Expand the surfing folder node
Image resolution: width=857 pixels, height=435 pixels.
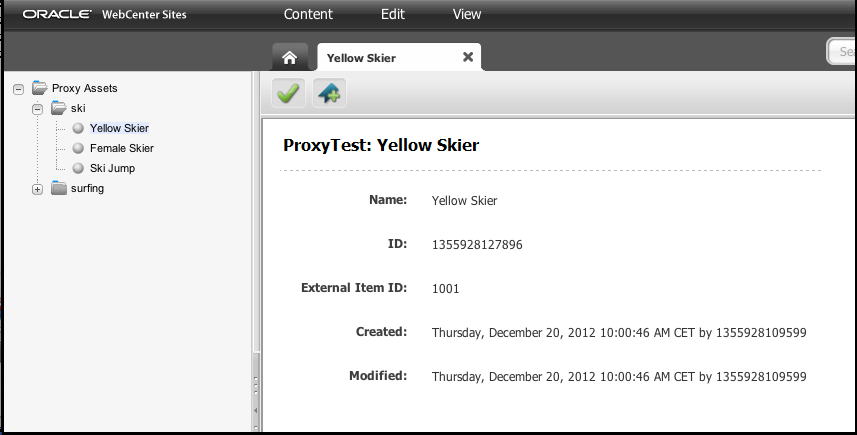tap(37, 190)
